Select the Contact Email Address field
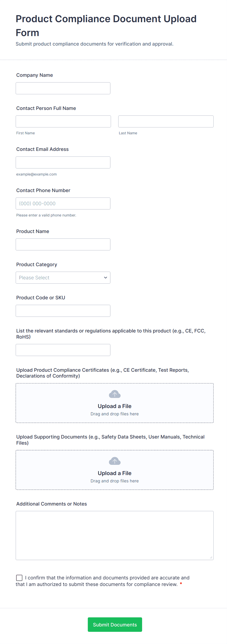 (x=63, y=163)
